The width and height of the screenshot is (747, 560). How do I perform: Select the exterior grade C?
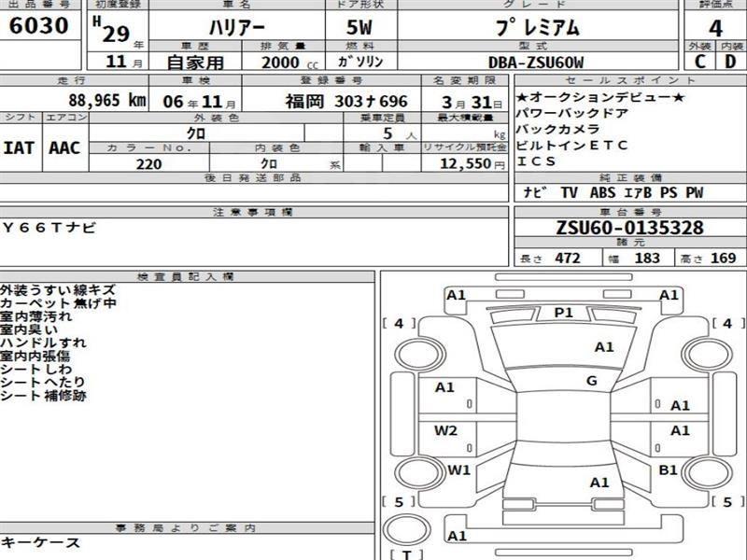[x=699, y=62]
